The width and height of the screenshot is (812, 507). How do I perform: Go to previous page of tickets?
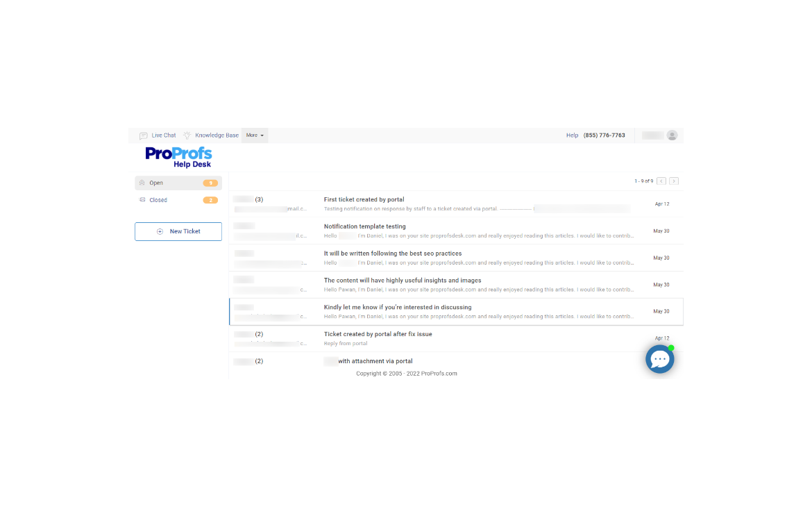pos(661,181)
